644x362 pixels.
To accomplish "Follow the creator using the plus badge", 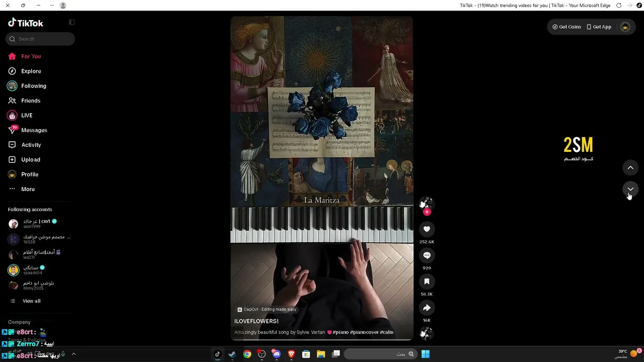I will click(427, 212).
